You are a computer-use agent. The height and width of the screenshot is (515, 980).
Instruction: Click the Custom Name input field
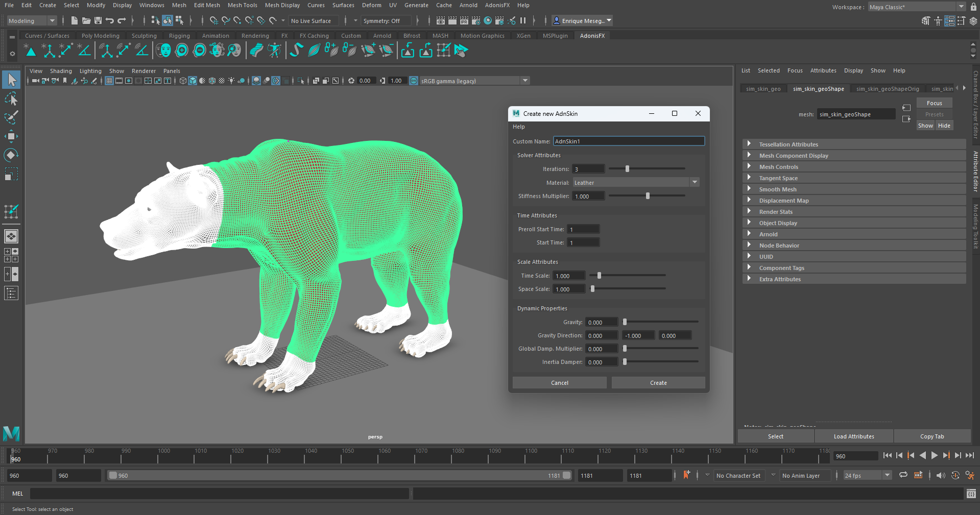pos(629,141)
